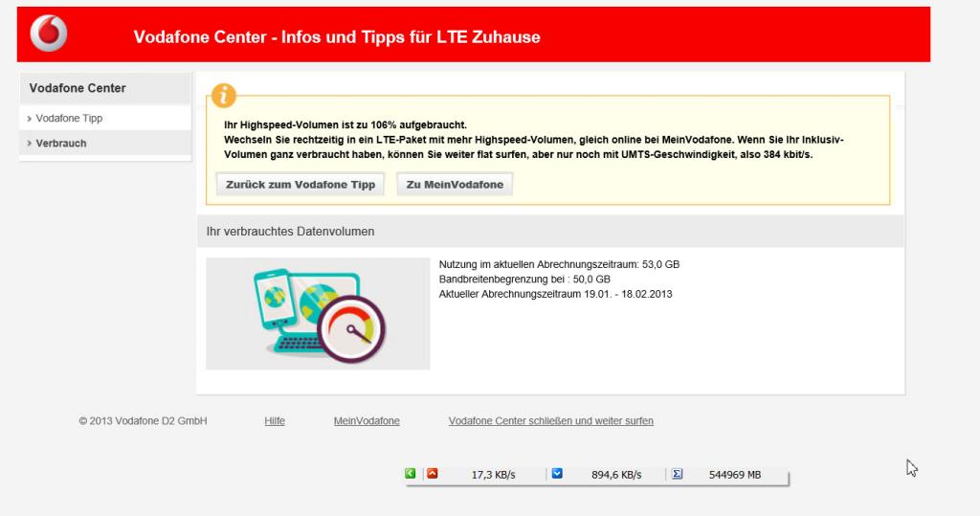The height and width of the screenshot is (516, 980).
Task: Click Vodafone Center schließen und weiter surfen
Action: point(550,421)
